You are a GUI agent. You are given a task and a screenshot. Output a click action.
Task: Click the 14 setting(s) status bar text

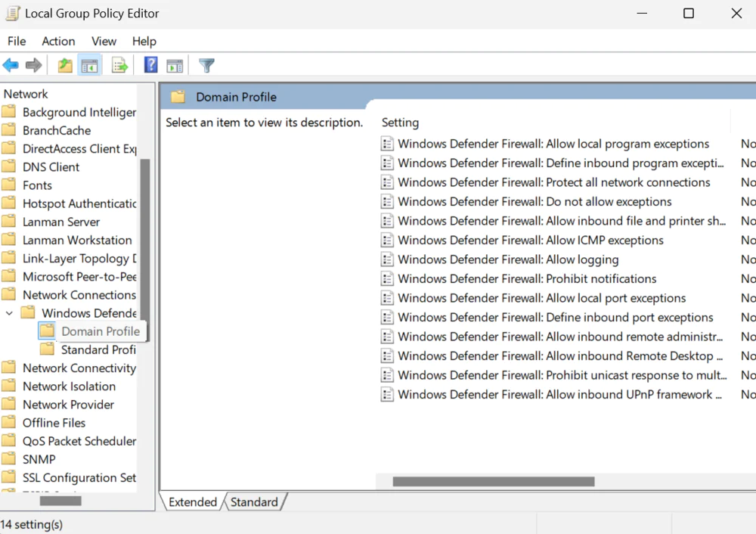pos(31,524)
